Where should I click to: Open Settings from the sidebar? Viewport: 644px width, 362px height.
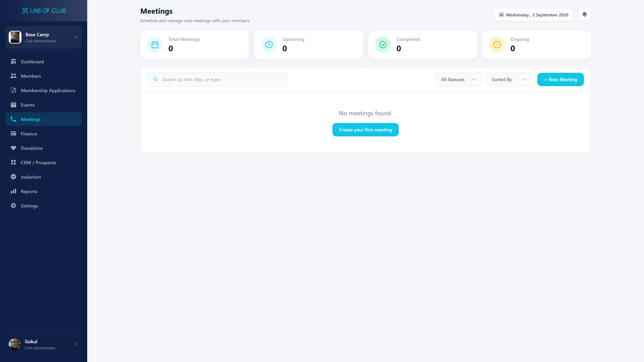(x=43, y=206)
